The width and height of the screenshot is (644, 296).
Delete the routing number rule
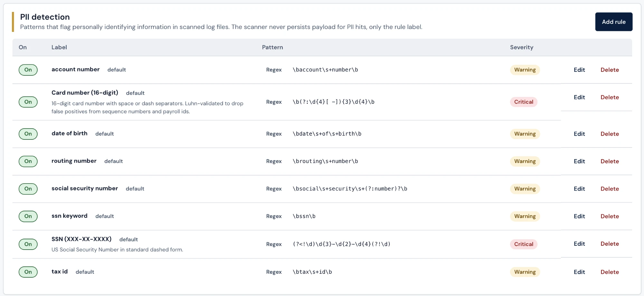(610, 161)
